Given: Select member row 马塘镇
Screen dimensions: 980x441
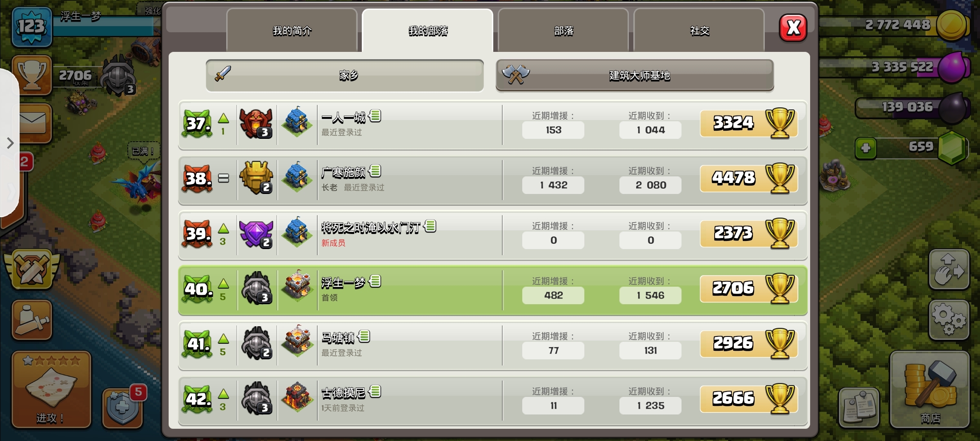Looking at the screenshot, I should click(492, 345).
